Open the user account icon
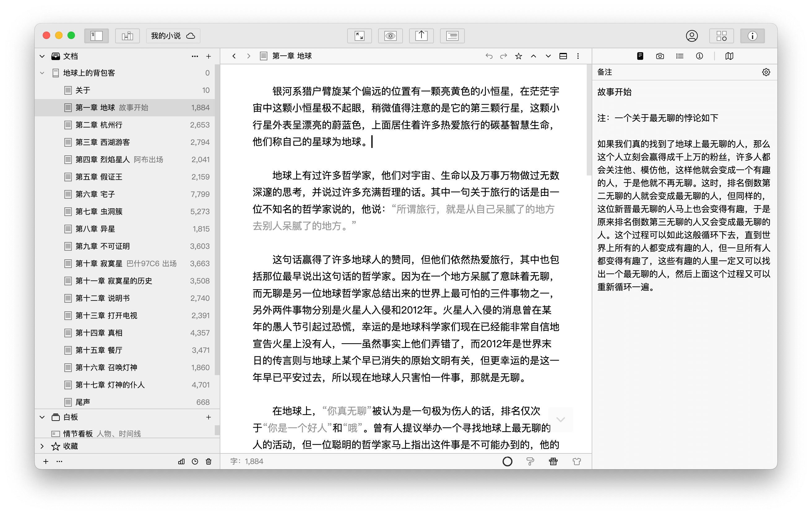812x515 pixels. coord(692,36)
